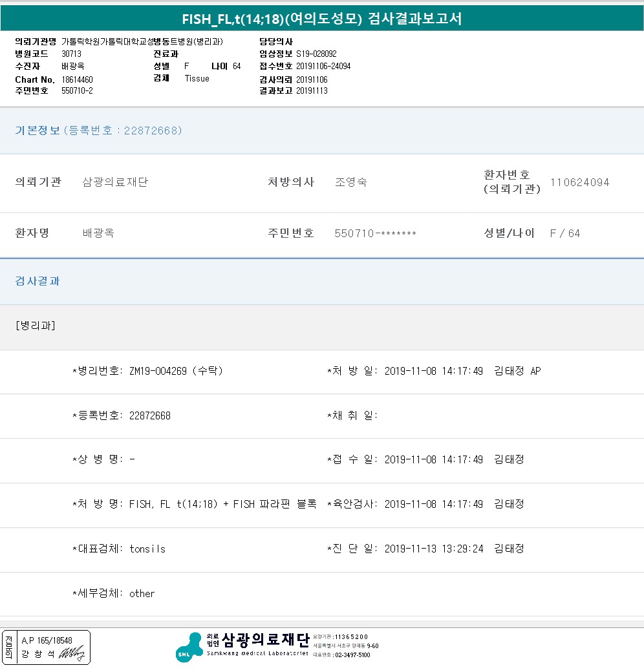Click the 환자명 value 배광옥
This screenshot has height=672, width=644.
click(x=98, y=233)
